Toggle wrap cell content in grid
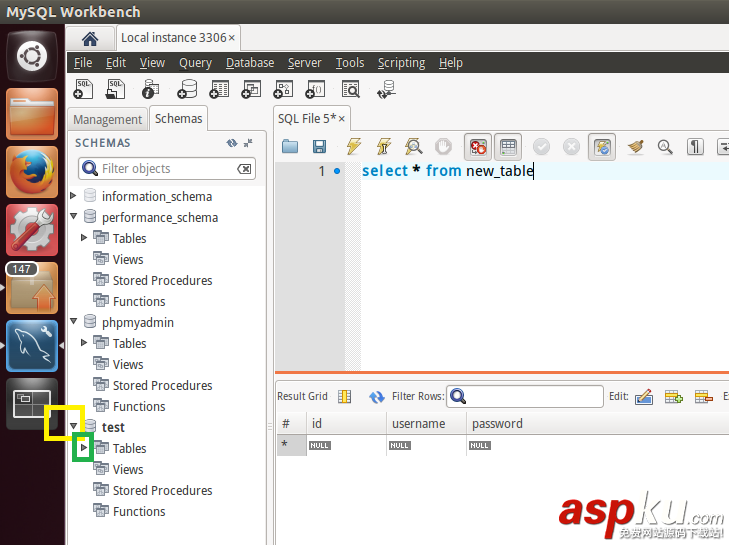This screenshot has height=545, width=729. click(345, 397)
